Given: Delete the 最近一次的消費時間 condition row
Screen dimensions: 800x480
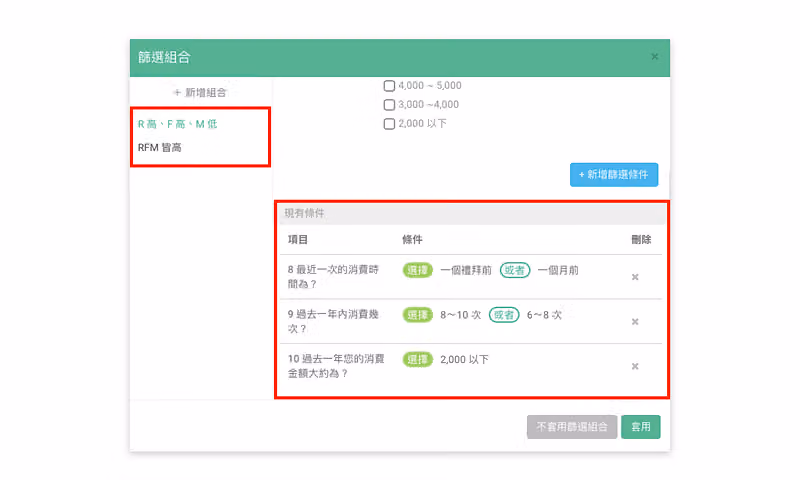Looking at the screenshot, I should 635,277.
